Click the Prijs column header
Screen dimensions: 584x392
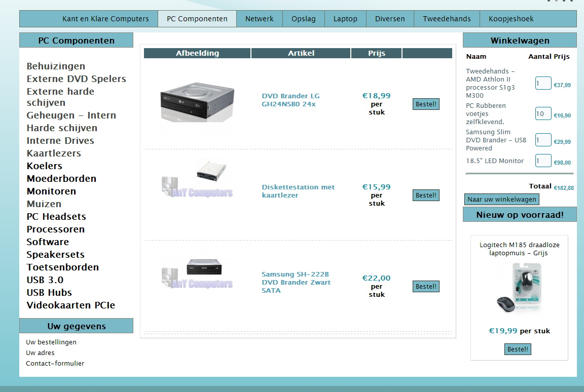(377, 53)
